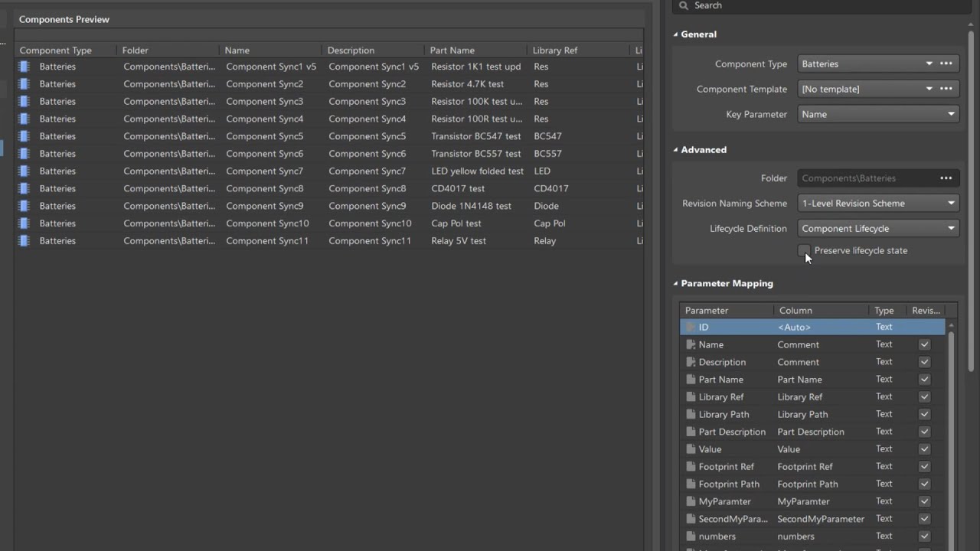The height and width of the screenshot is (551, 980).
Task: Sort by the Part Name column header
Action: click(452, 51)
